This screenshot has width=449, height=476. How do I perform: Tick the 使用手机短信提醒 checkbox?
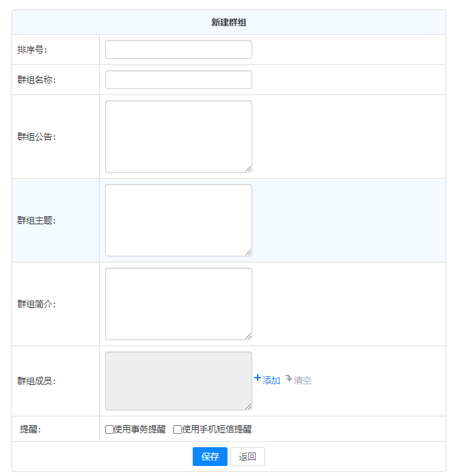click(x=178, y=429)
